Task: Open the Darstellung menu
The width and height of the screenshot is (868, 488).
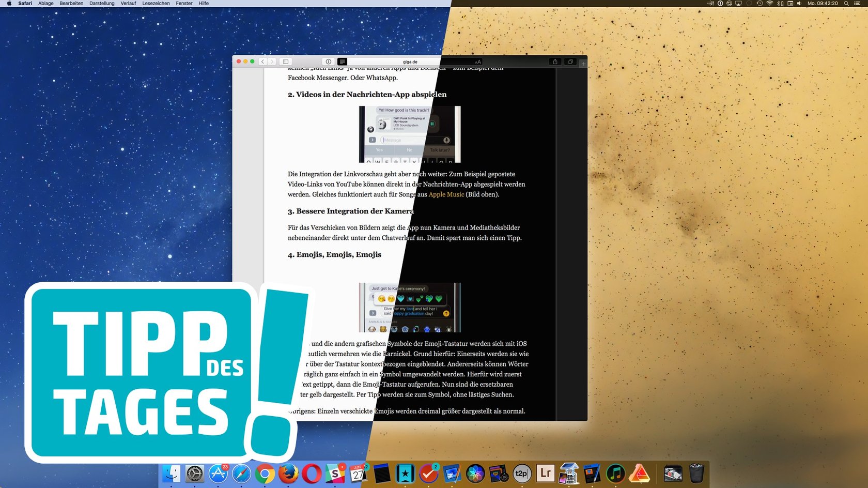Action: coord(102,3)
